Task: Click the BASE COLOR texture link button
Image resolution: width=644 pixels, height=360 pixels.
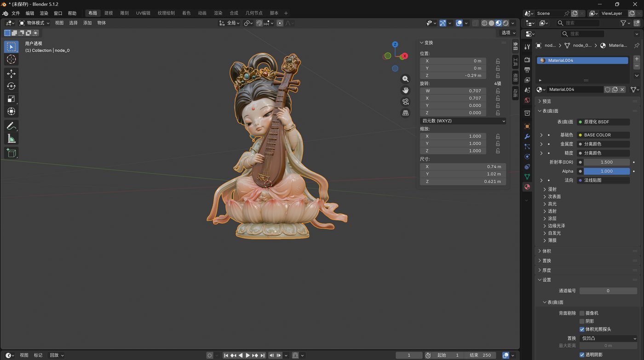Action: point(603,135)
